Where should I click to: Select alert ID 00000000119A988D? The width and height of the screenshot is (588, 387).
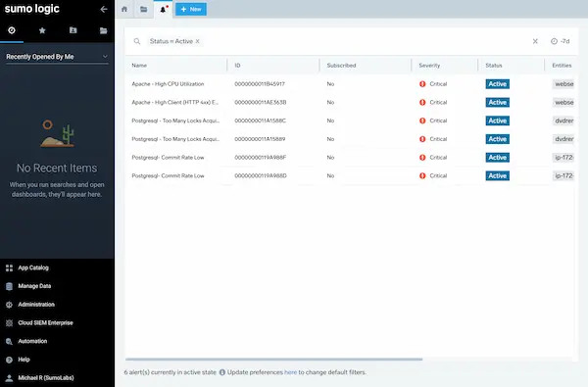point(261,176)
